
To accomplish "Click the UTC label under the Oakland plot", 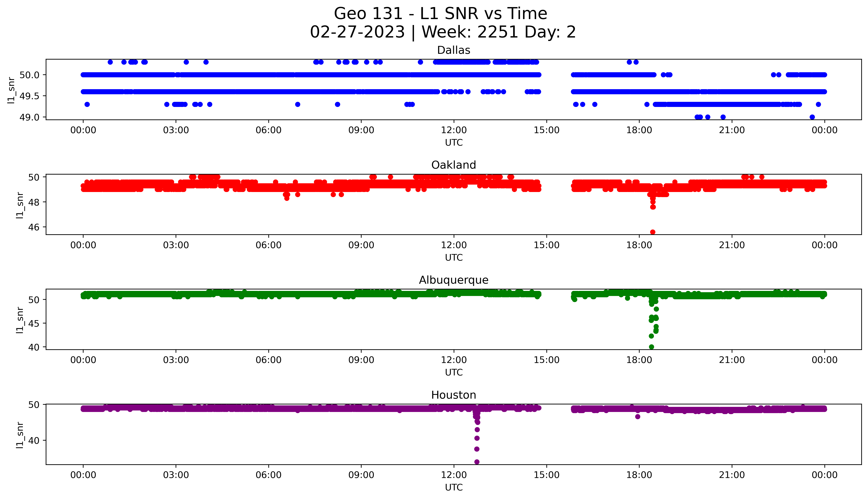I will (454, 258).
